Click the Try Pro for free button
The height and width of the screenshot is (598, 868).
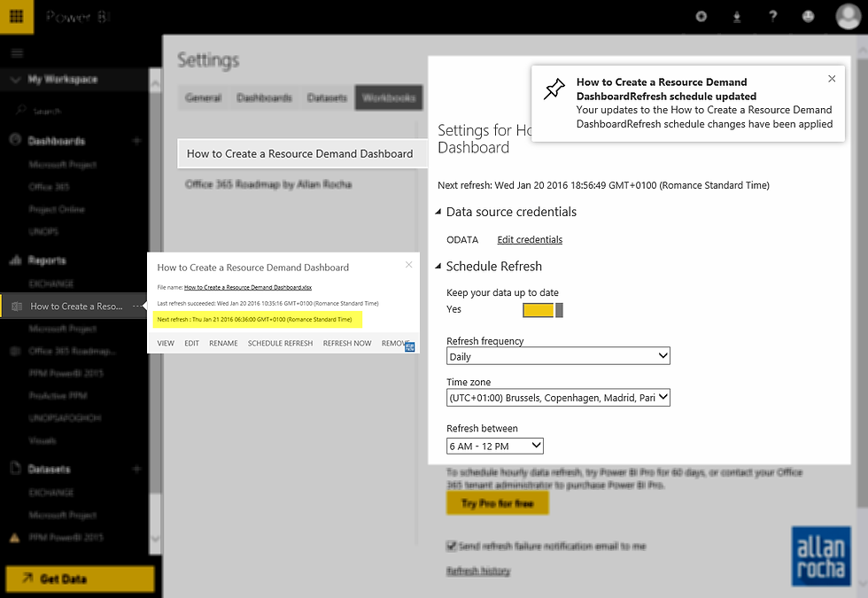tap(498, 503)
